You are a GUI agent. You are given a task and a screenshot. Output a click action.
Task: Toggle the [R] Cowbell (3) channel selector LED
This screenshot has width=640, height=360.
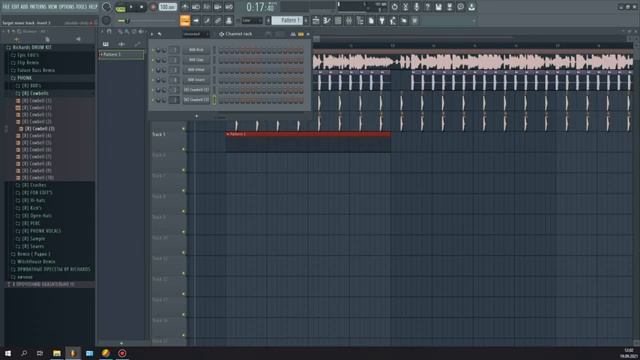214,100
